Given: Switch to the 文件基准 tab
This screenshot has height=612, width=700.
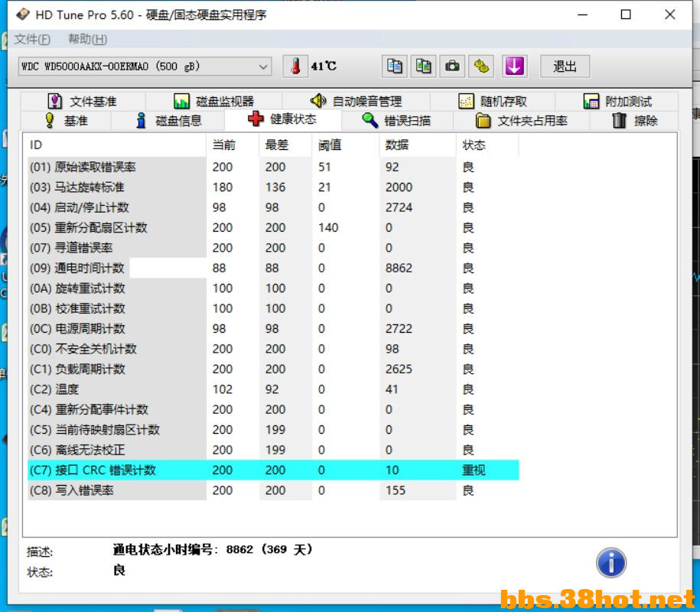Looking at the screenshot, I should click(x=83, y=101).
